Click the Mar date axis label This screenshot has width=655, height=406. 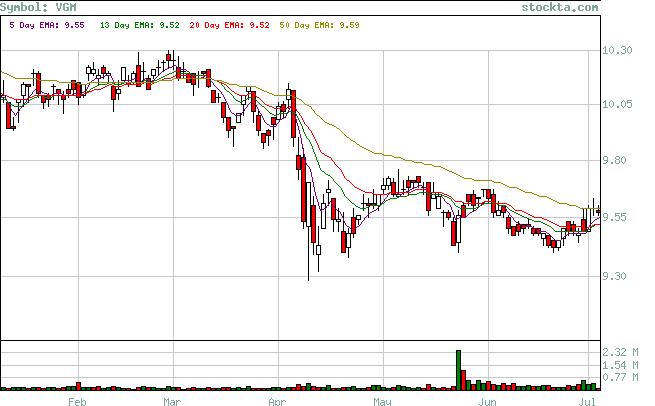click(x=172, y=401)
